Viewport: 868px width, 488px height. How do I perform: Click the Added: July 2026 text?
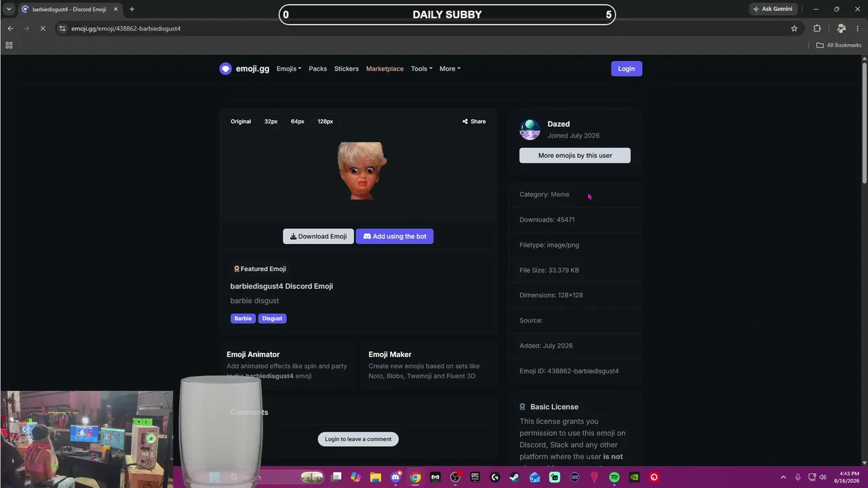point(546,346)
